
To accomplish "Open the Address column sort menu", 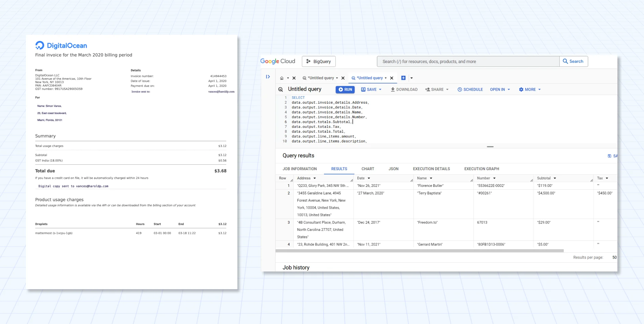I will click(314, 178).
